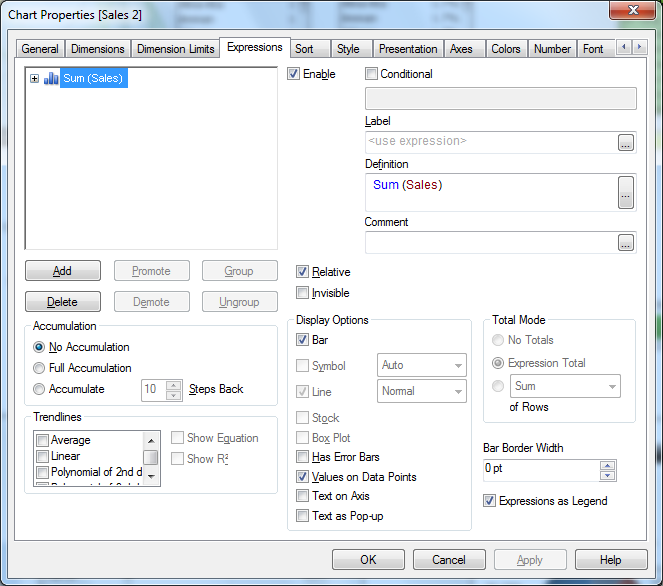Click the bar chart icon beside Sum (Sales)
The image size is (663, 586).
[x=51, y=78]
